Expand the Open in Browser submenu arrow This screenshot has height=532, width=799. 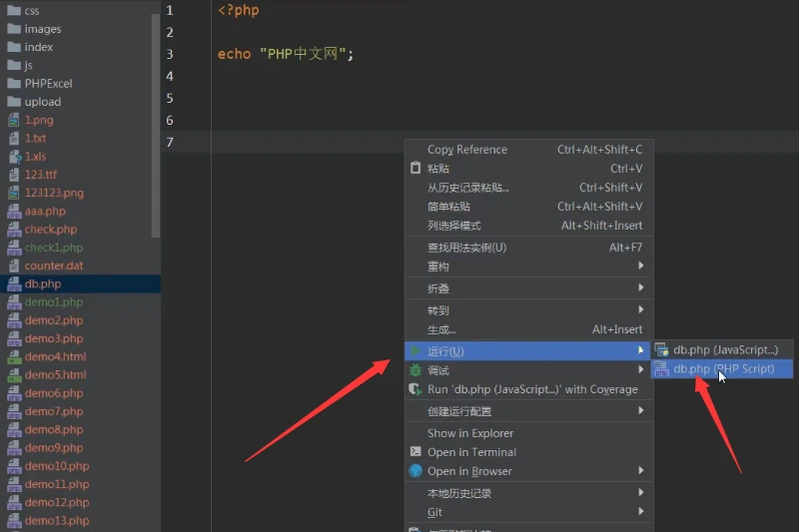[641, 470]
